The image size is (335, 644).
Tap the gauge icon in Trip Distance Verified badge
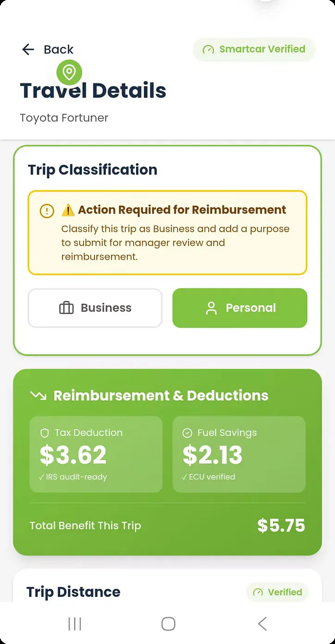click(x=258, y=592)
